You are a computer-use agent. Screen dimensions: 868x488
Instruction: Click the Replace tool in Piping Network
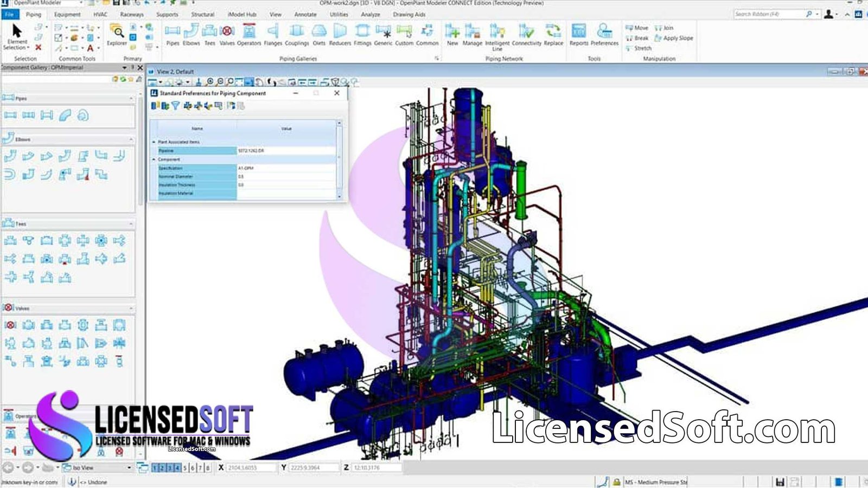click(553, 35)
